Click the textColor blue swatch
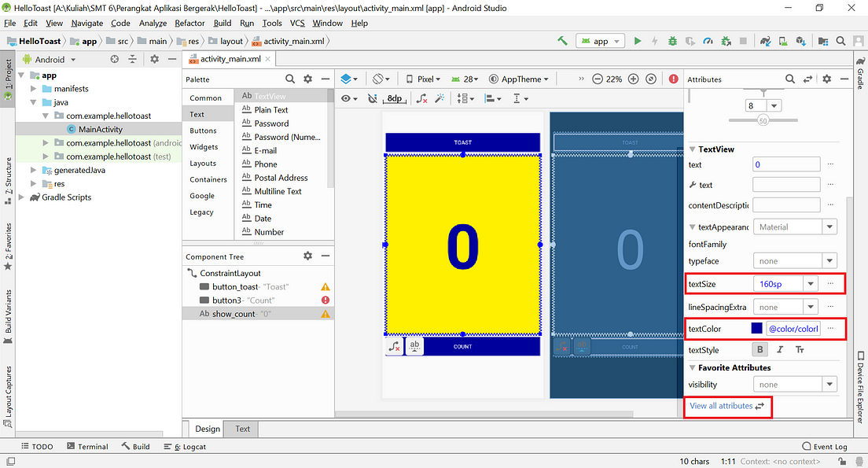Screen dimensions: 868x468 click(x=756, y=329)
